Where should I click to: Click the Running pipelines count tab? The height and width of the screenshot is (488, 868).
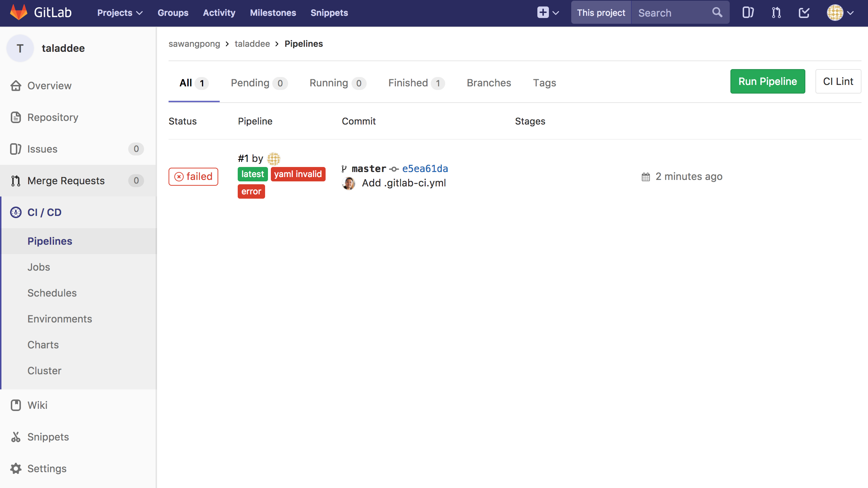(336, 83)
